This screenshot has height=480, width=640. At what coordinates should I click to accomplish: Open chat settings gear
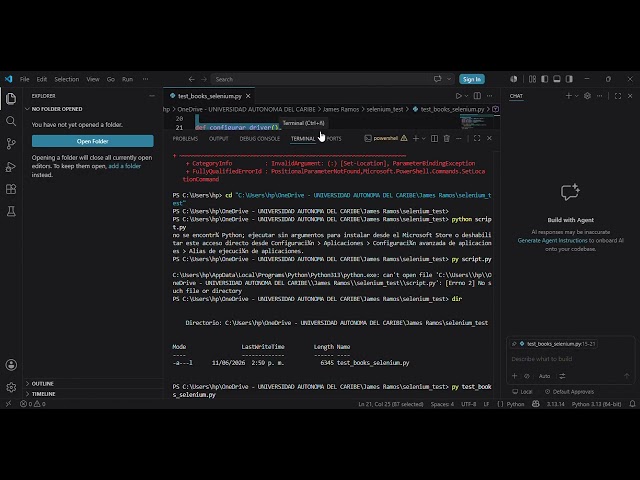tap(587, 96)
